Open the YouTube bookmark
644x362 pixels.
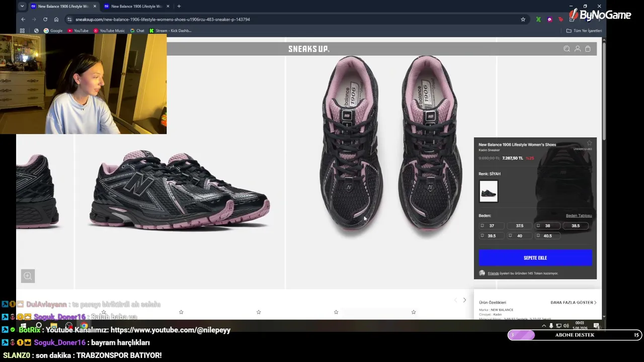[78, 31]
